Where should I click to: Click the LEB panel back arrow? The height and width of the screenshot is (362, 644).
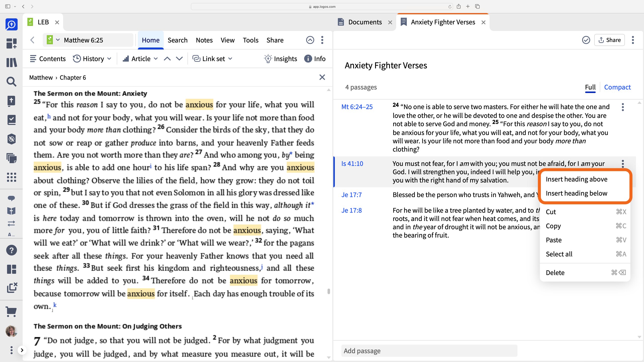click(x=32, y=40)
